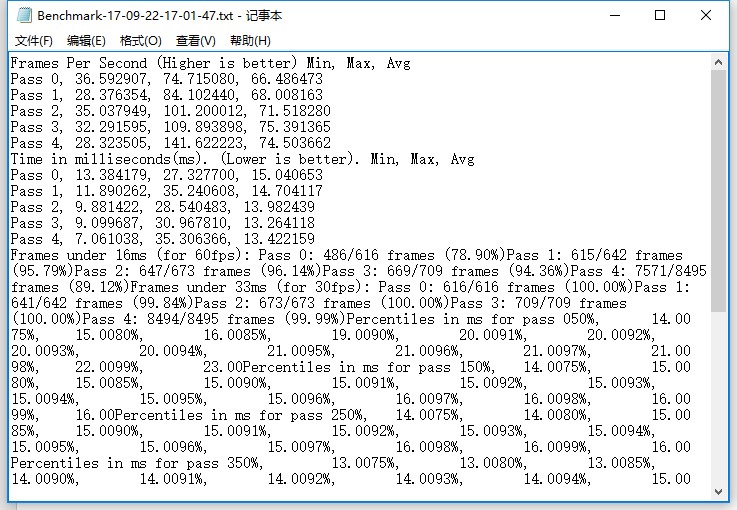737x510 pixels.
Task: Click the scrollbar up arrow
Action: pos(718,61)
